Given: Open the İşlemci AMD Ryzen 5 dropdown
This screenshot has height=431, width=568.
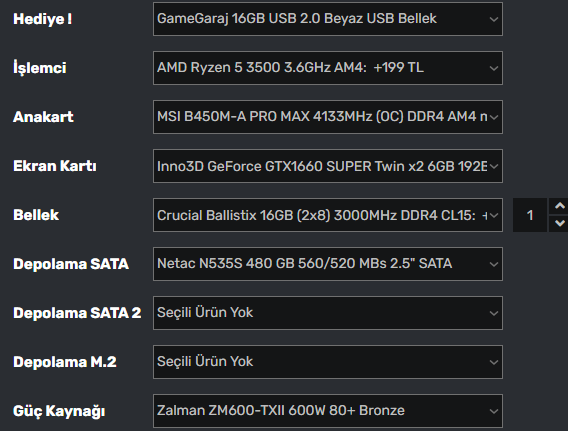Looking at the screenshot, I should click(x=328, y=68).
